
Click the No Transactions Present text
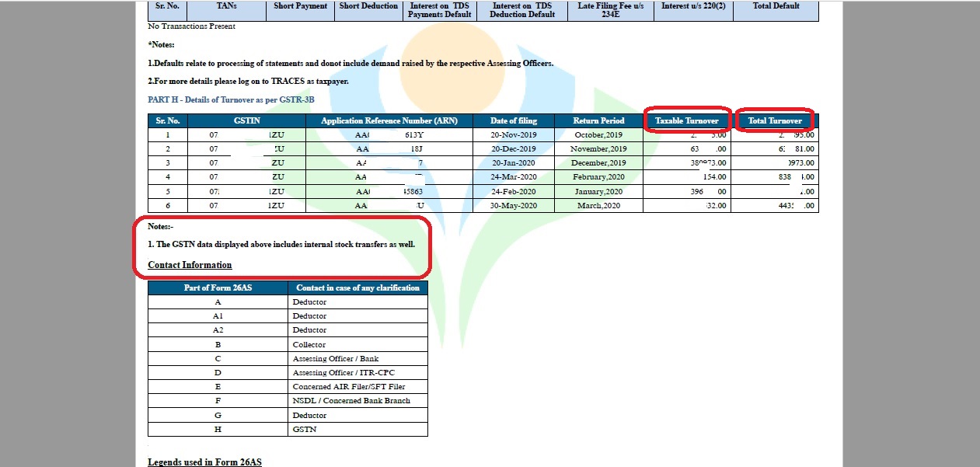[x=191, y=26]
